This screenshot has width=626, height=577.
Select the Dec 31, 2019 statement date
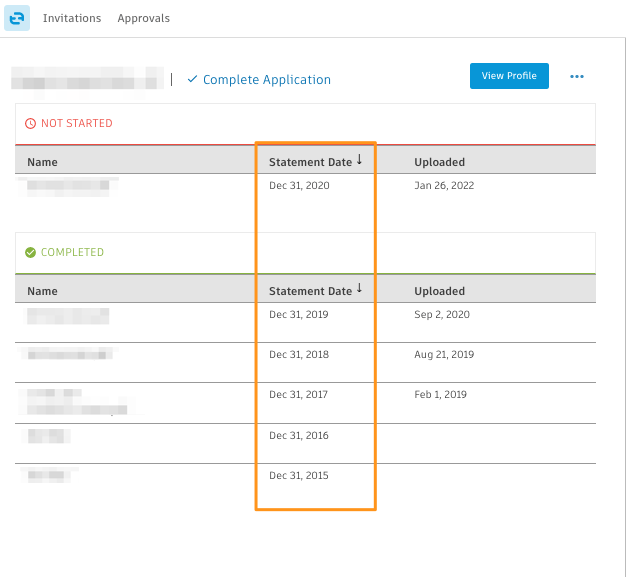(299, 315)
